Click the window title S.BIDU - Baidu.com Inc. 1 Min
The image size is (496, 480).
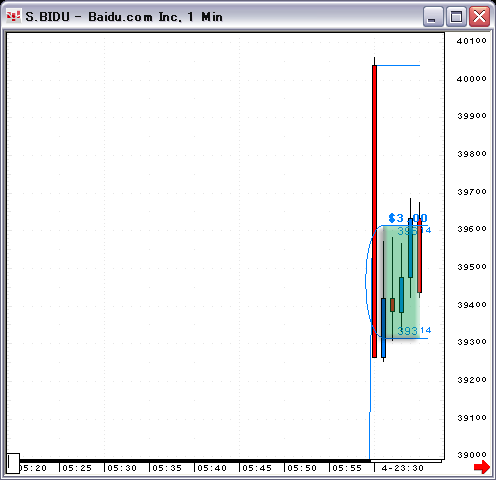pyautogui.click(x=124, y=17)
